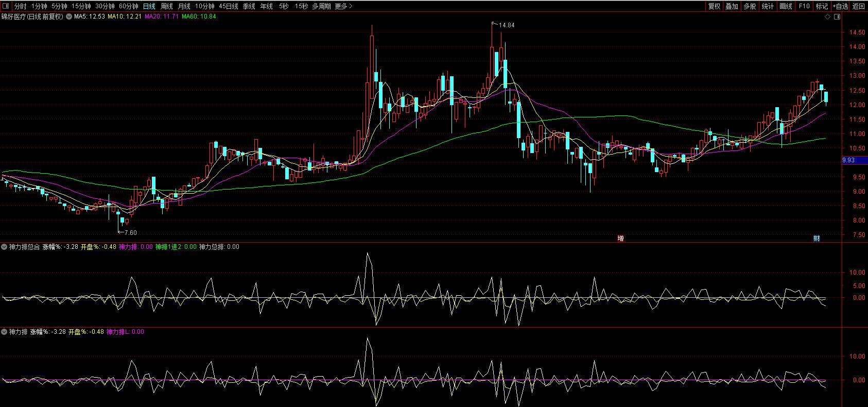Click the diamond marker icon above the price axis
Viewport: 868px width, 407px height.
pos(828,16)
